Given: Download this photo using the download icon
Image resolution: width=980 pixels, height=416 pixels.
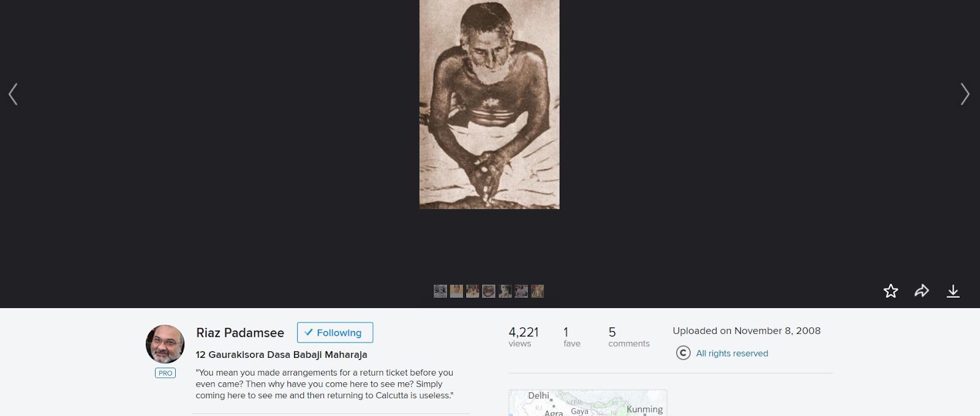Looking at the screenshot, I should click(x=953, y=291).
